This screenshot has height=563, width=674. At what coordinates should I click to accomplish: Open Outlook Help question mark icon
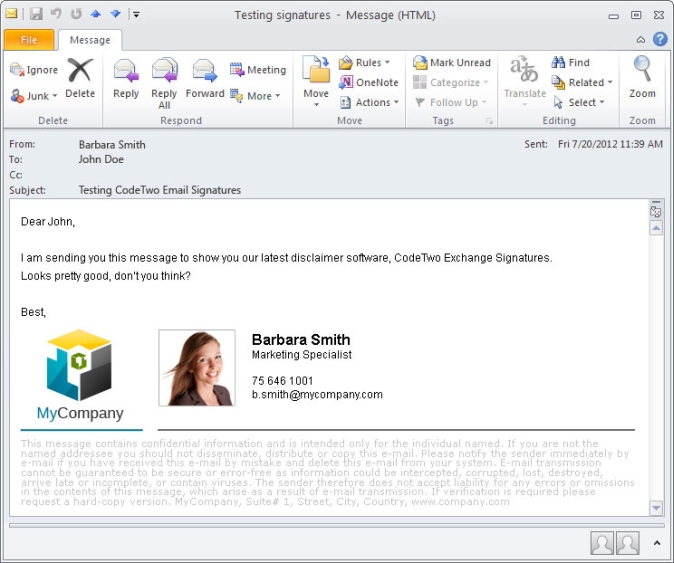coord(660,39)
